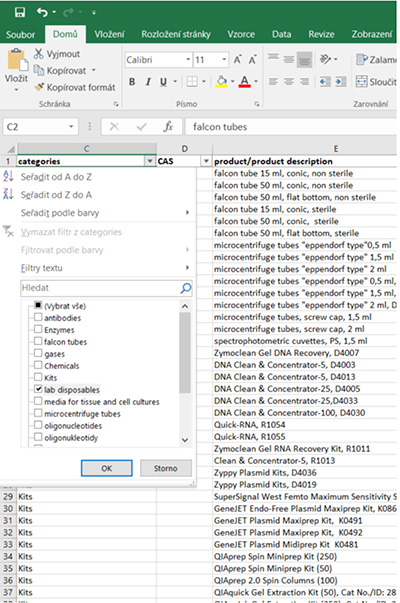Check the oligonucleotides filter checkbox
This screenshot has width=400, height=603.
38,425
